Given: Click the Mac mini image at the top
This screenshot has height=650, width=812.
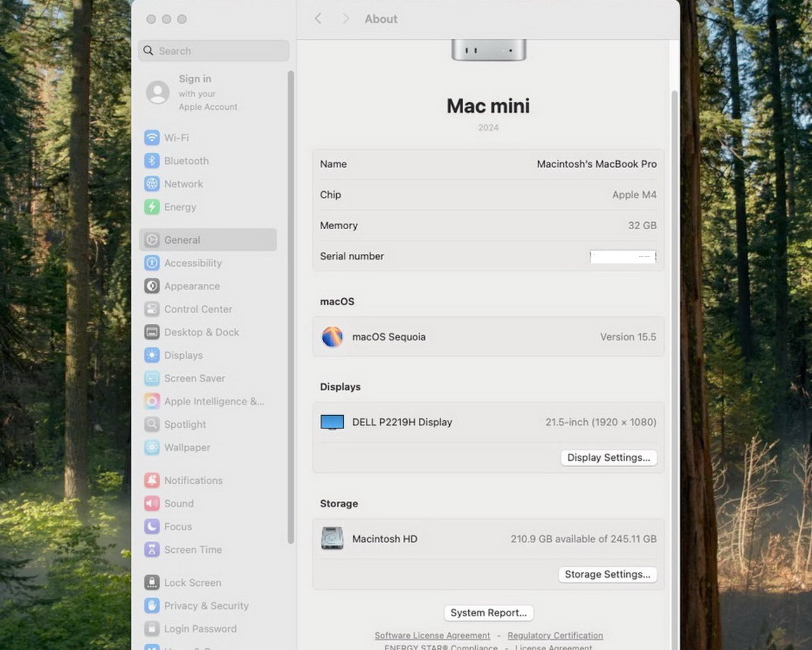Looking at the screenshot, I should 488,50.
